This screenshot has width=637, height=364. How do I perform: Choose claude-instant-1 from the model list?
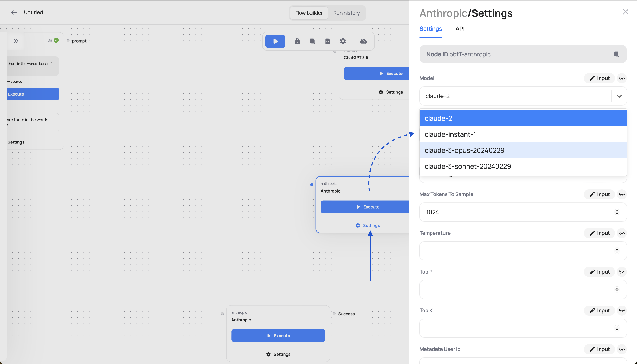point(523,134)
